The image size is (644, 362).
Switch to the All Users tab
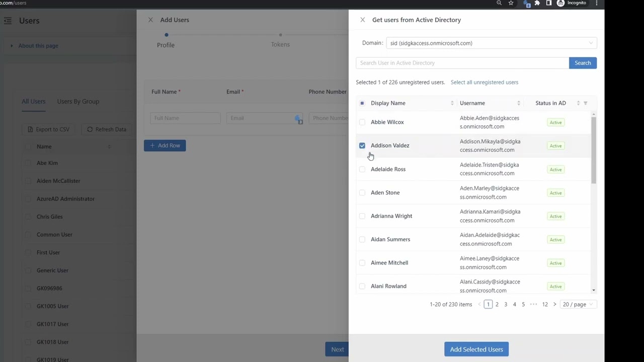(x=34, y=102)
